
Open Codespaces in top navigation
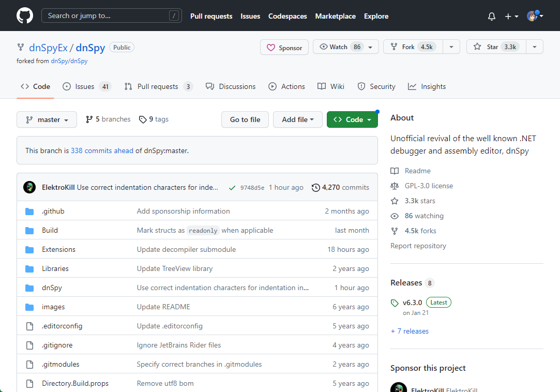click(287, 16)
